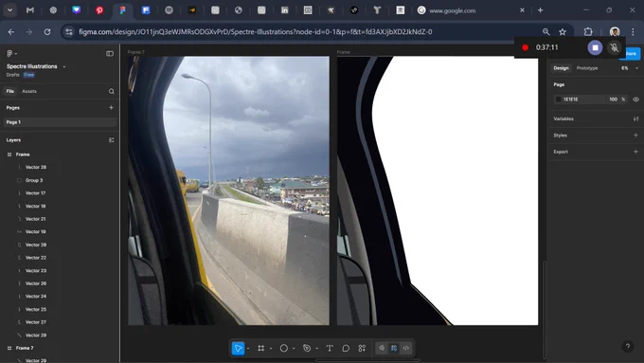Go back in browser history

click(x=11, y=31)
